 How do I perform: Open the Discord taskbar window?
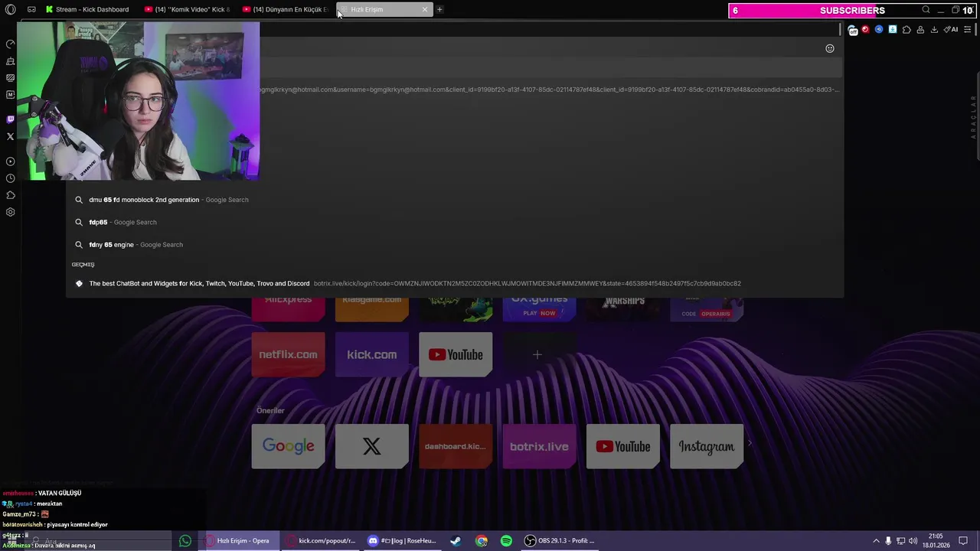pyautogui.click(x=402, y=541)
